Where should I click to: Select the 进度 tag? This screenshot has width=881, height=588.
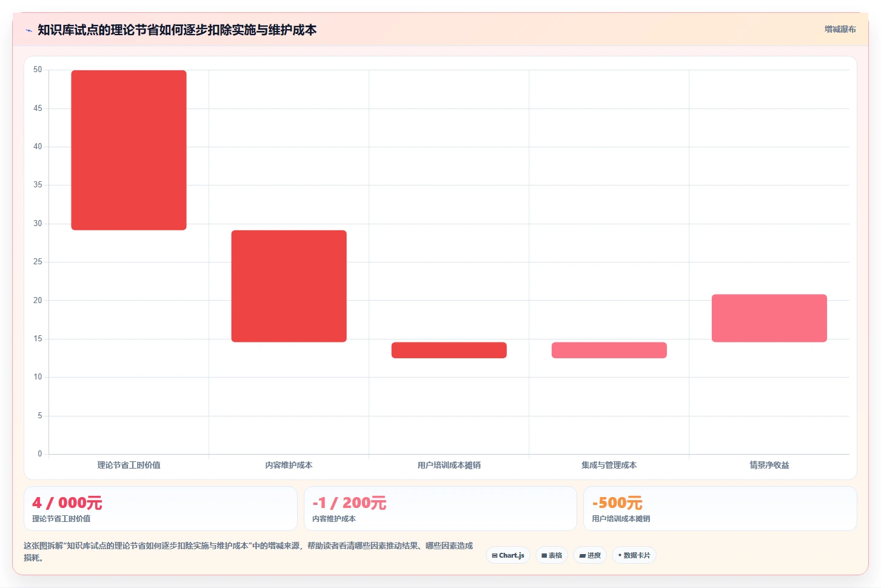point(590,555)
